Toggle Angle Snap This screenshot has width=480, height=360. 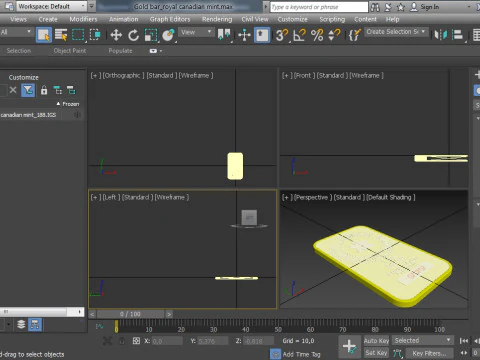299,35
